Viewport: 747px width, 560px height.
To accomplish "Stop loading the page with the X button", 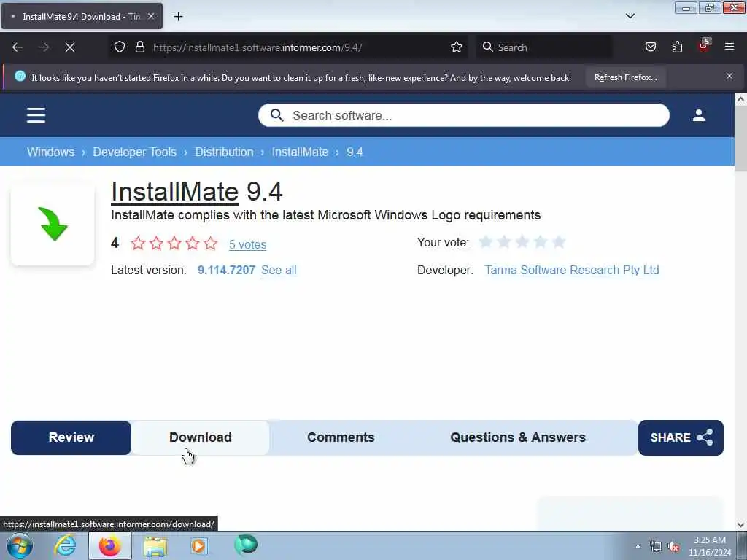I will pyautogui.click(x=70, y=47).
